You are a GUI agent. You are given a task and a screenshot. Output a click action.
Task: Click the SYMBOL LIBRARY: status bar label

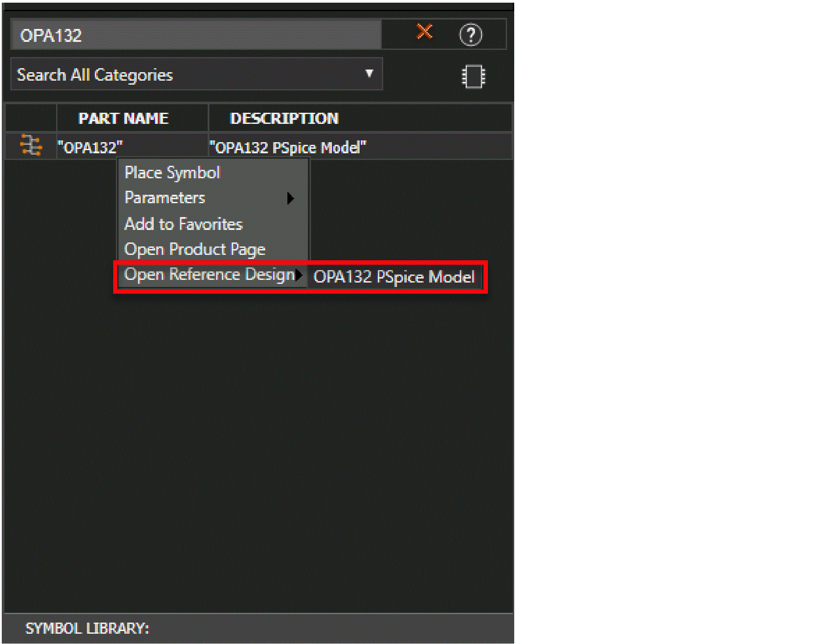tap(87, 628)
